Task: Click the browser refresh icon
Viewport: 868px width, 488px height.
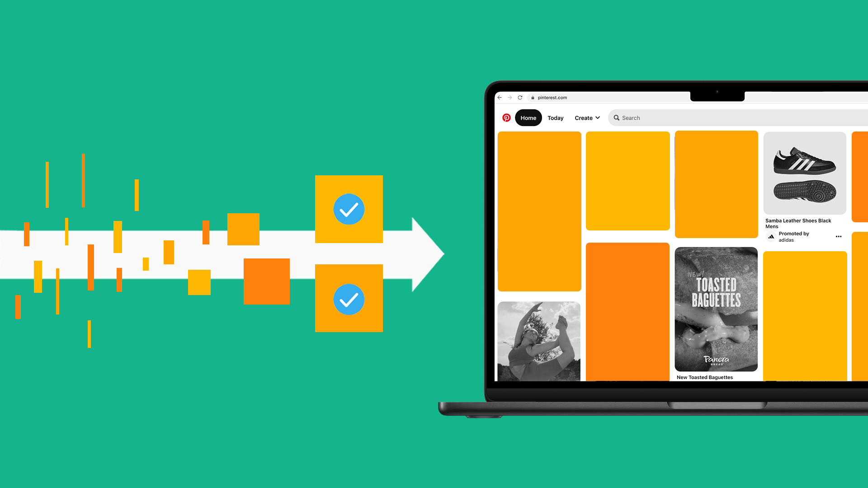Action: [x=520, y=97]
